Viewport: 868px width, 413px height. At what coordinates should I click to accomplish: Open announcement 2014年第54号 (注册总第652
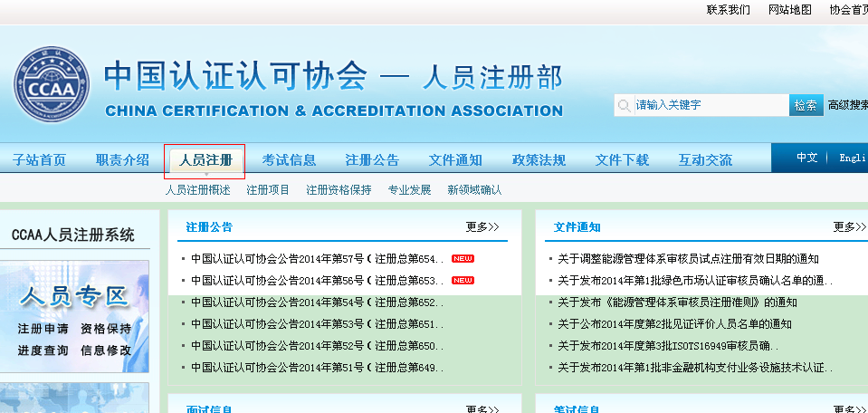point(317,303)
